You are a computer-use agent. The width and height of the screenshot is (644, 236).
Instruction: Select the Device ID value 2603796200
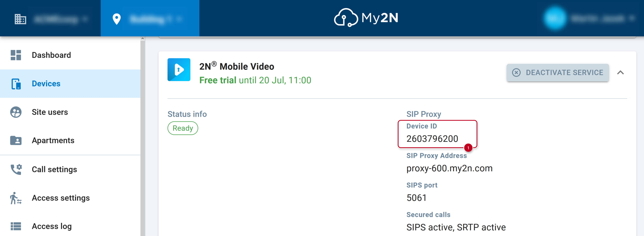[x=432, y=139]
